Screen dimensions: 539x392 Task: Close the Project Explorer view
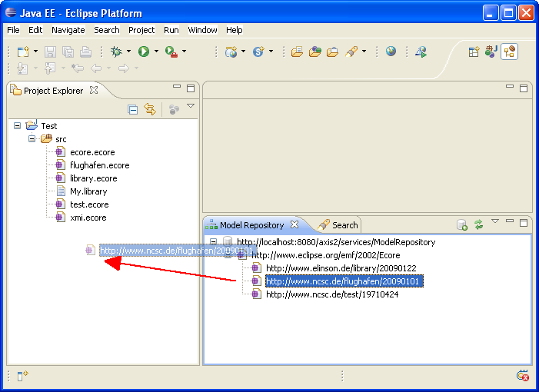pos(94,91)
